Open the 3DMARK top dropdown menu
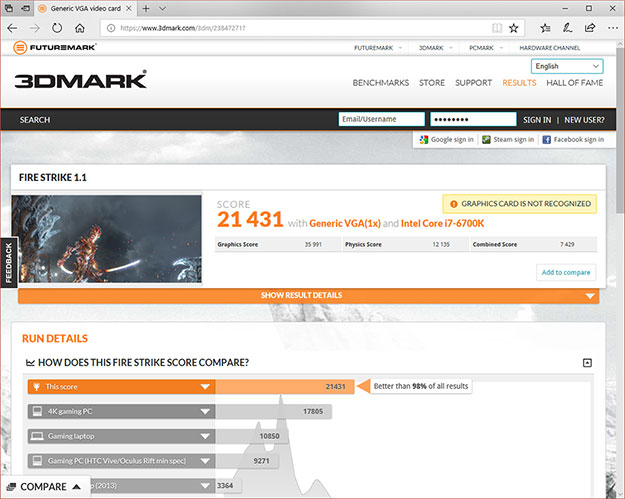 pos(435,48)
